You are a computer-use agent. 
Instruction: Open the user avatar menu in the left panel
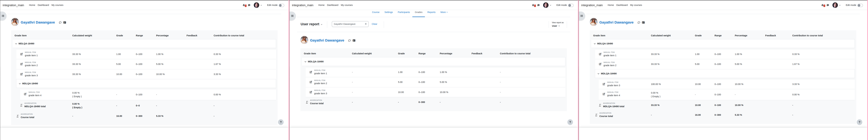258,5
